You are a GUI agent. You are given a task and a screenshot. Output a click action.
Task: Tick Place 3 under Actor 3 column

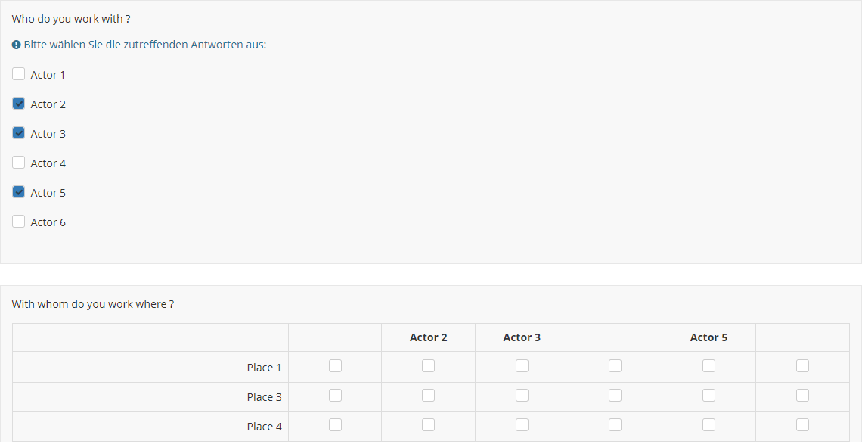pyautogui.click(x=522, y=396)
